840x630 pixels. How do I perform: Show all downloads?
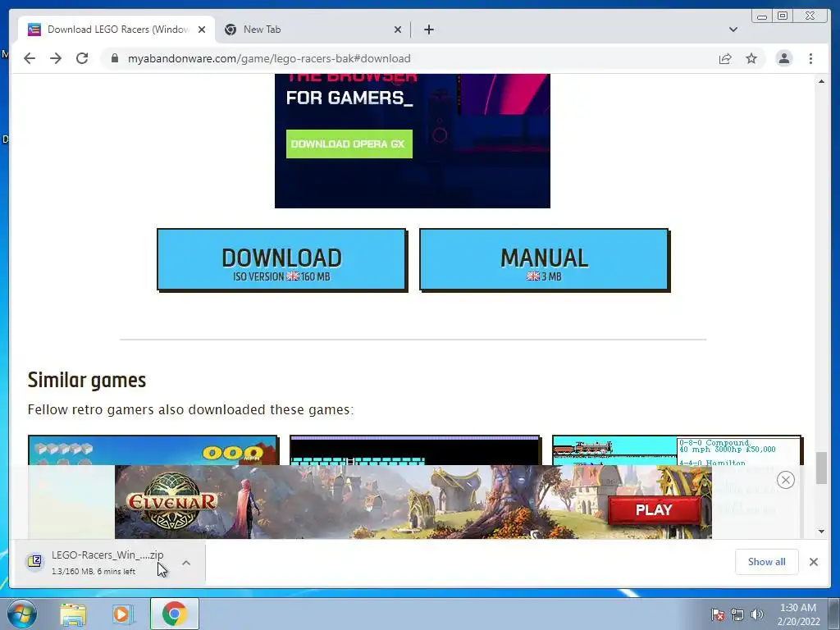coord(767,561)
